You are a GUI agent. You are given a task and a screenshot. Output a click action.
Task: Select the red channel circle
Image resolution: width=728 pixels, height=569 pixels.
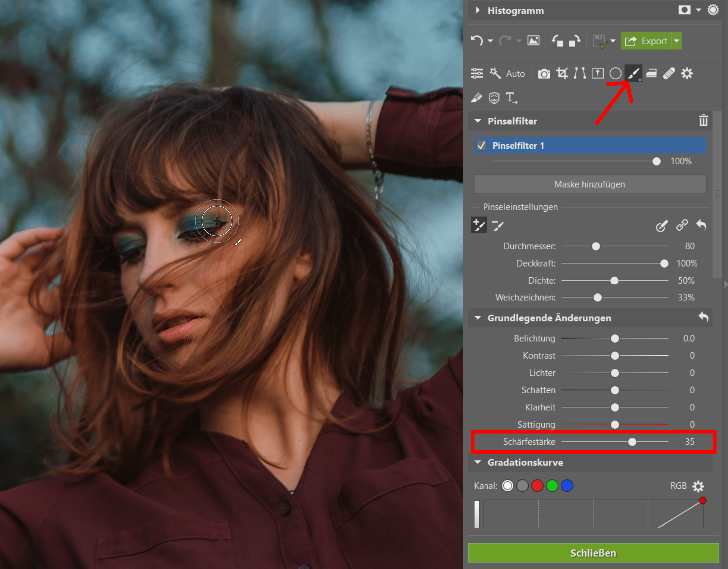[537, 486]
